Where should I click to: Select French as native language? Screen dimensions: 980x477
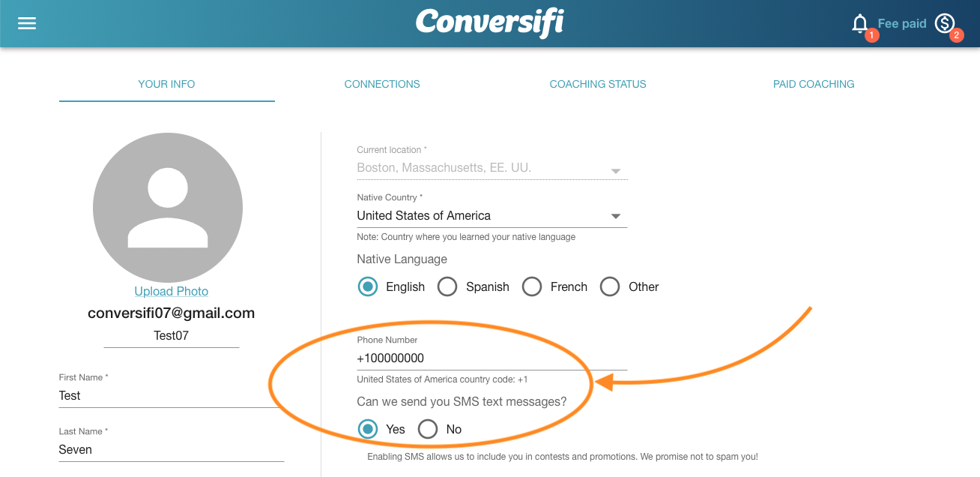(x=532, y=286)
